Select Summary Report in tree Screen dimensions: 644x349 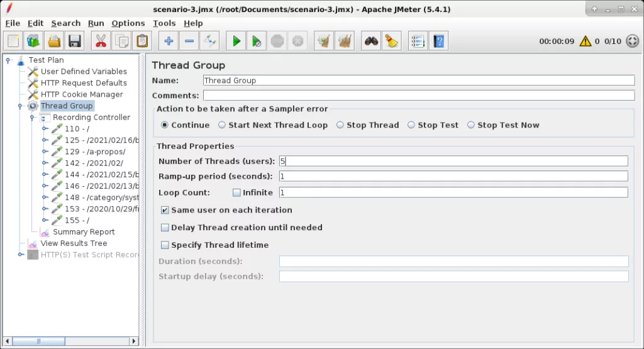84,232
